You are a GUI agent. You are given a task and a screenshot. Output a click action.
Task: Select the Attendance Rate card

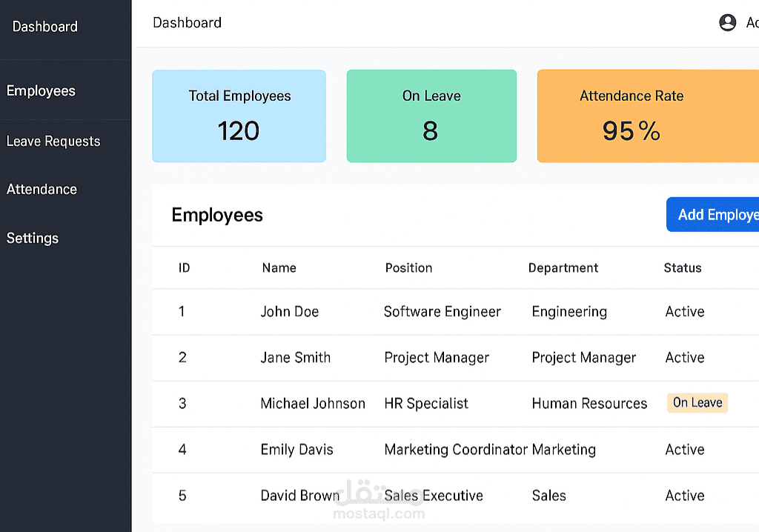pos(648,116)
